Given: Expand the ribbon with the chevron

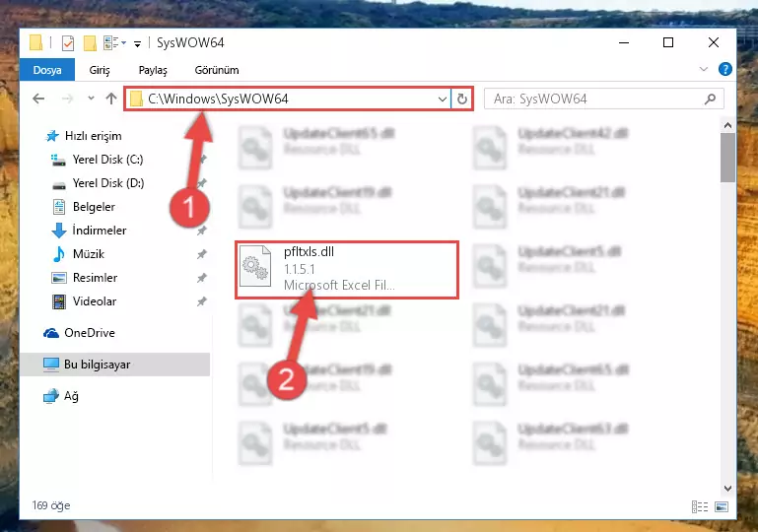Looking at the screenshot, I should click(704, 69).
